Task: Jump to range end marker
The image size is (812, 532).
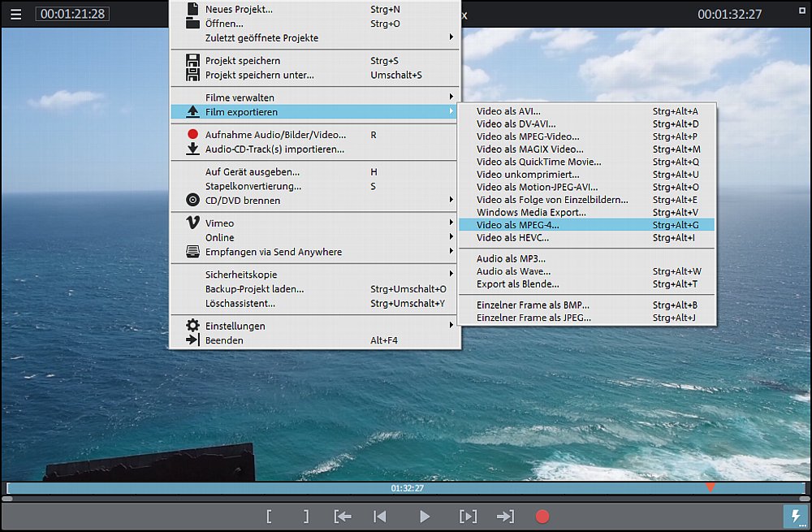Action: coord(505,517)
